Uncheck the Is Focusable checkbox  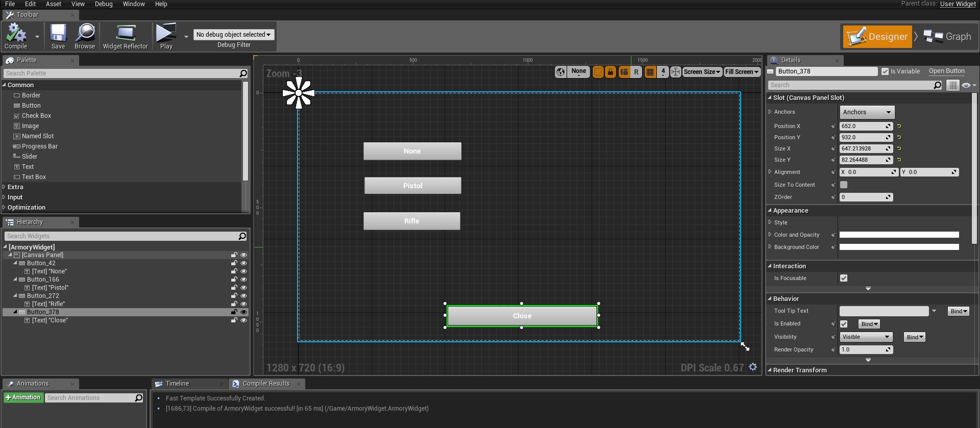click(844, 278)
